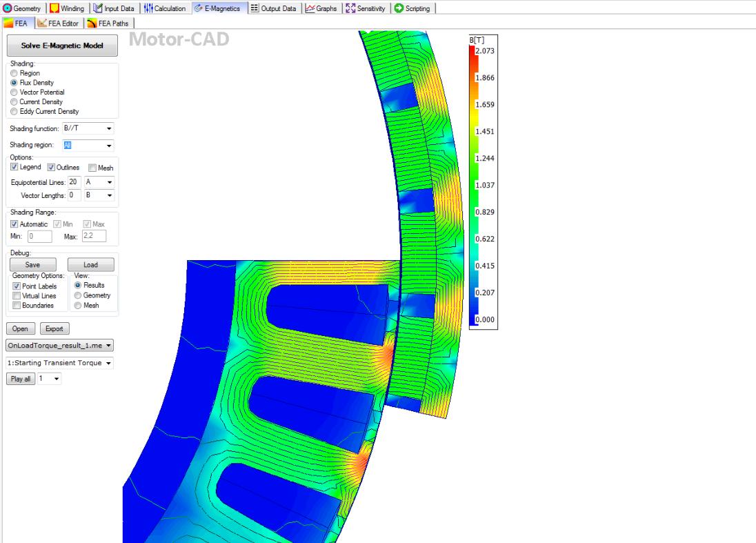Viewport: 756px width, 543px height.
Task: Go to the Calculation tab
Action: pos(164,8)
